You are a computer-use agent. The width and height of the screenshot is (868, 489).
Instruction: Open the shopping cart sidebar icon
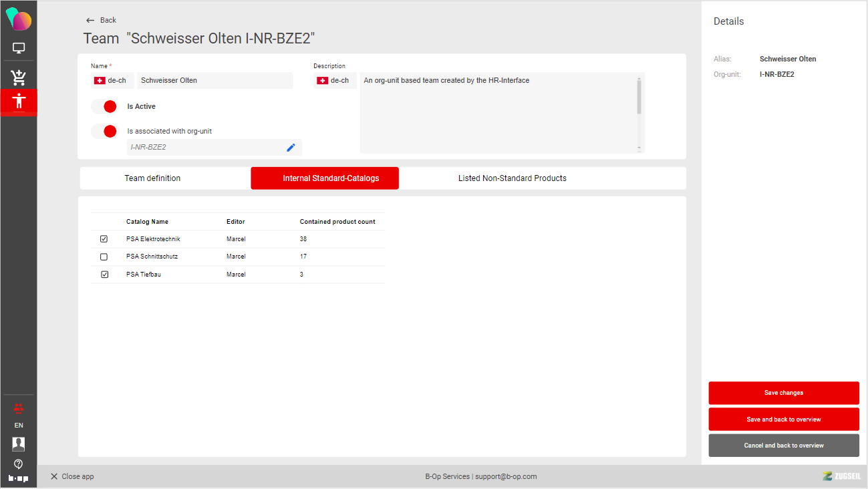pos(19,77)
